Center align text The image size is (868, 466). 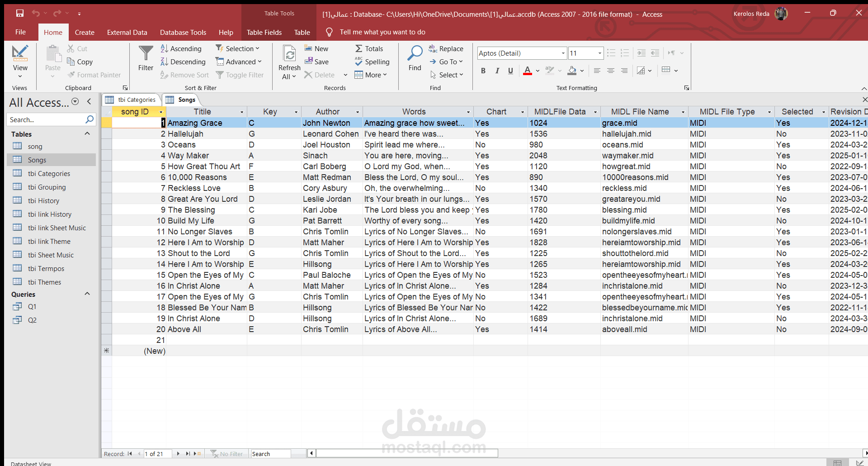click(x=611, y=71)
